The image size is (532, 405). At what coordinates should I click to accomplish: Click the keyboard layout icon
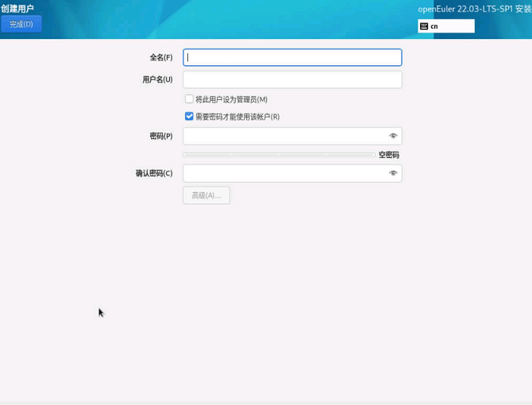pos(424,26)
